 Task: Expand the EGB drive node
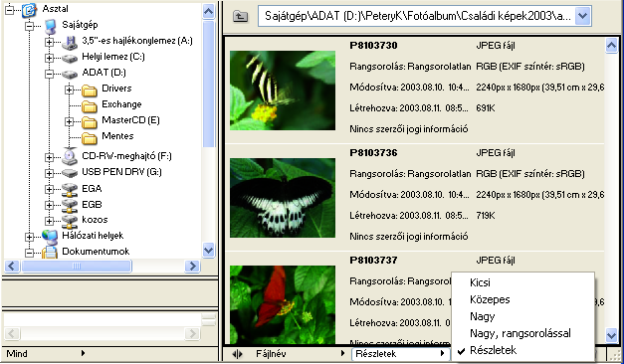pyautogui.click(x=49, y=205)
